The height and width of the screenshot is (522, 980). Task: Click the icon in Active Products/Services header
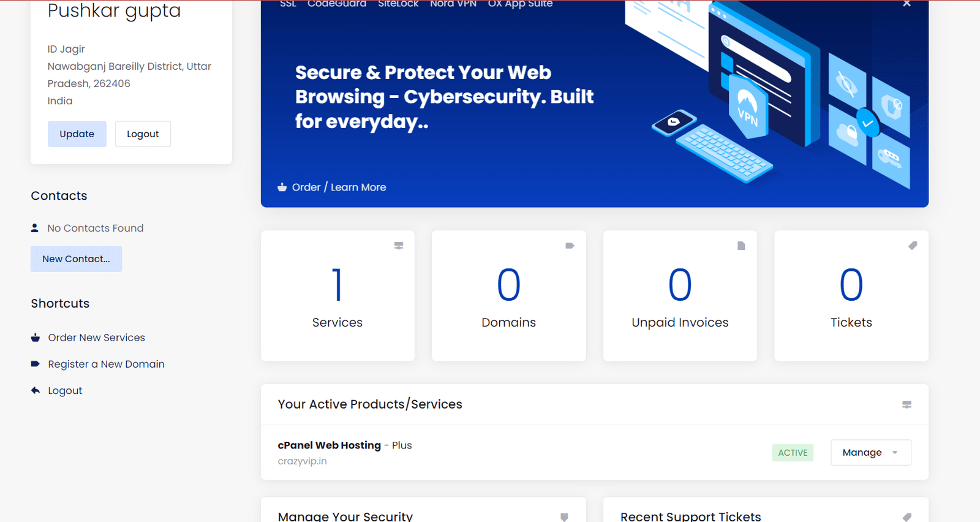point(907,404)
